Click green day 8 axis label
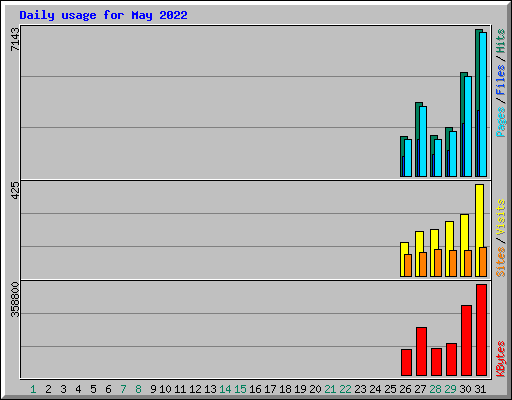Image resolution: width=512 pixels, height=400 pixels. tap(138, 389)
